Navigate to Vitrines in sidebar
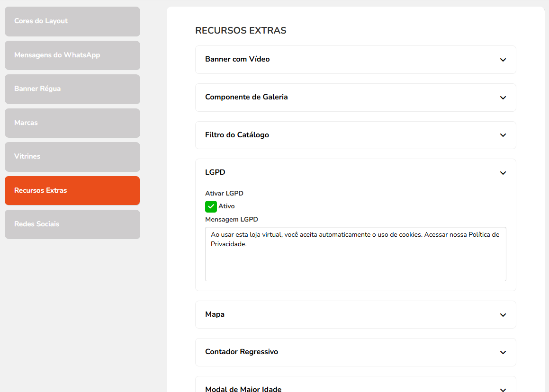549x392 pixels. 72,157
